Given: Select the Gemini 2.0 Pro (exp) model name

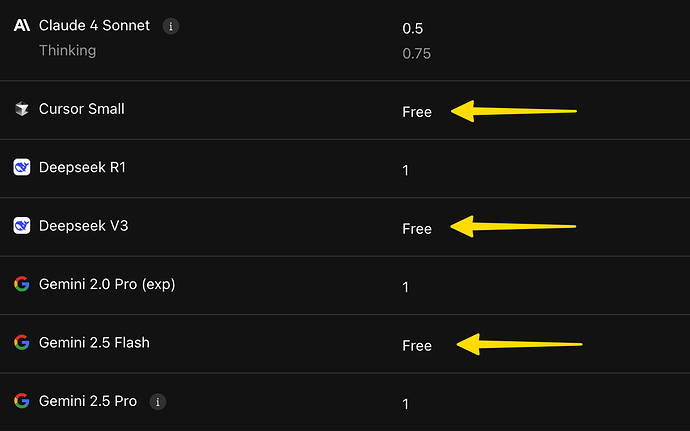Looking at the screenshot, I should click(x=107, y=284).
